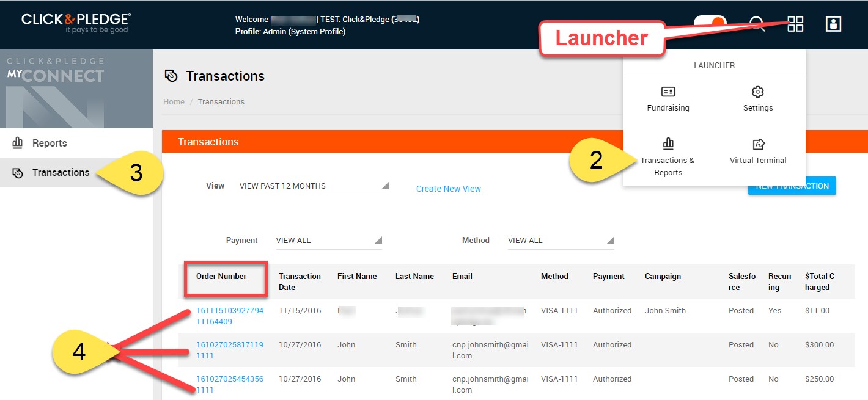Toggle the orange switch in the header
Viewport: 868px width, 400px height.
click(710, 24)
